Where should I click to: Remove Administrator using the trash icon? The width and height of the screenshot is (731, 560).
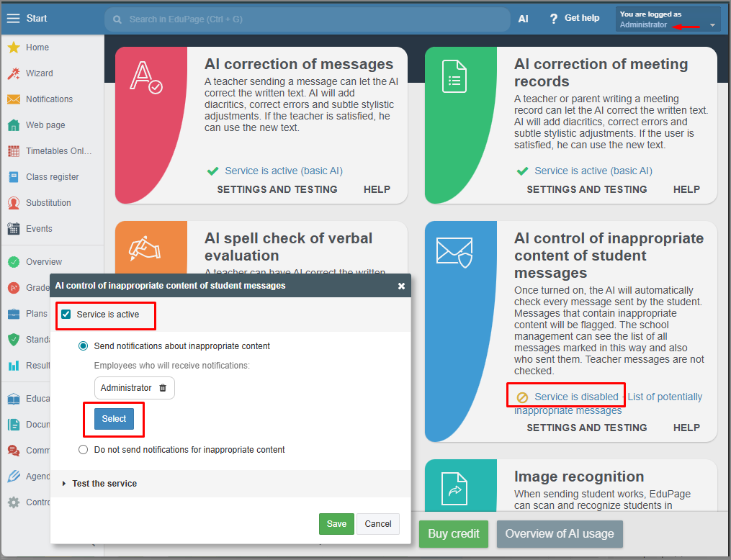[x=163, y=388]
